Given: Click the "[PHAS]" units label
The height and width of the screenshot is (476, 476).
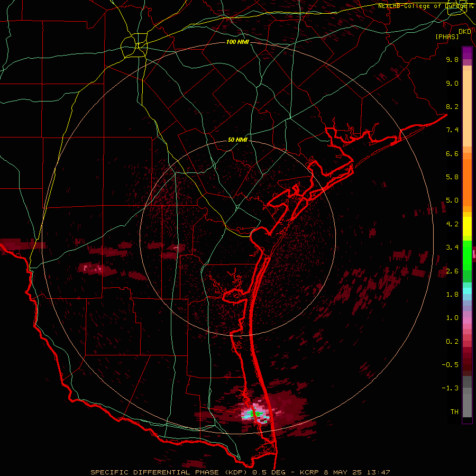Looking at the screenshot, I should pos(447,37).
